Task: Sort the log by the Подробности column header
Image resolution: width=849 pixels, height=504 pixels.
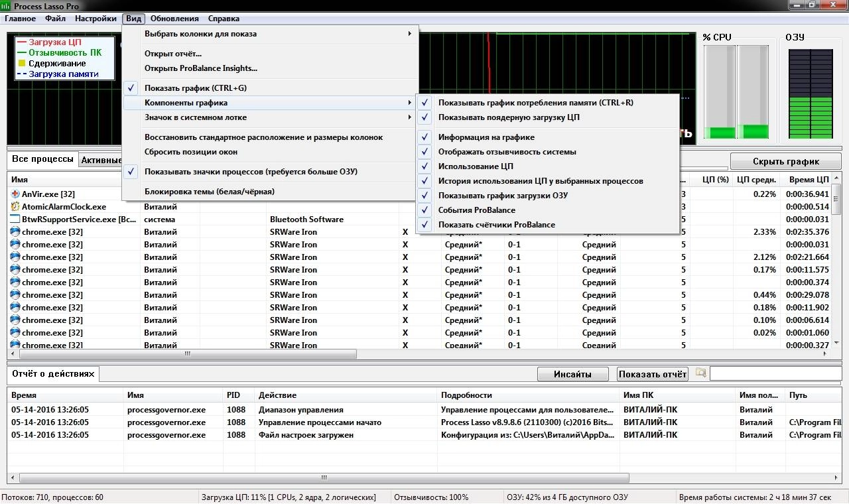Action: [529, 395]
